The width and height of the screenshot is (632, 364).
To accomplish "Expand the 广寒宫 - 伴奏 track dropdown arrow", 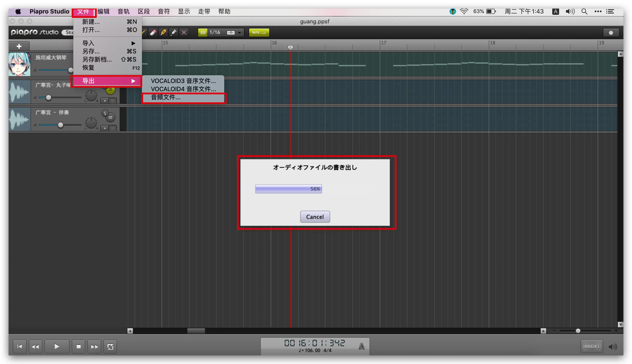I will [x=113, y=128].
